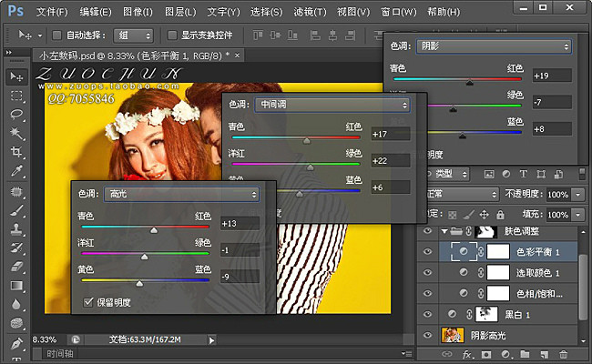Create new adjustment layer icon

[x=505, y=354]
